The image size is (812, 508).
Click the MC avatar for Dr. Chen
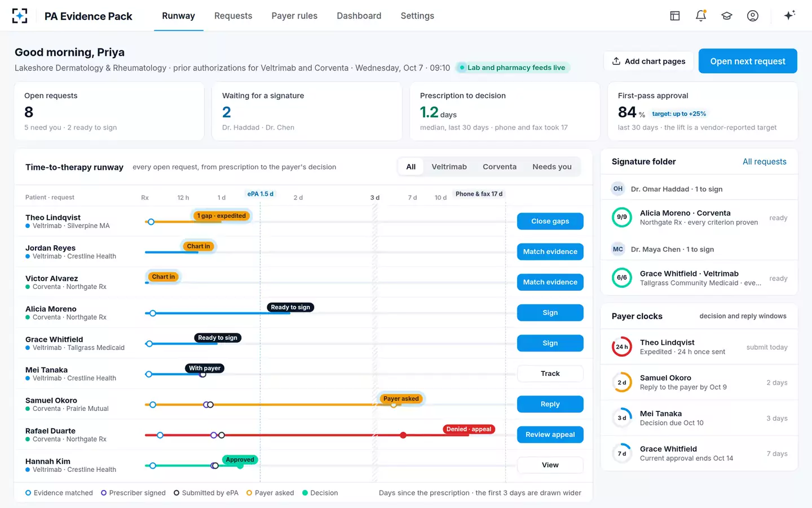(618, 249)
